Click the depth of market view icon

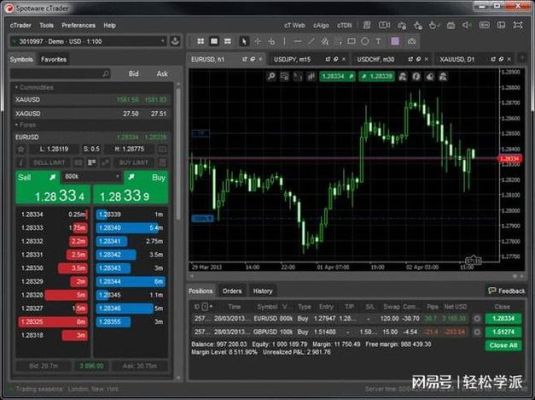click(x=91, y=163)
